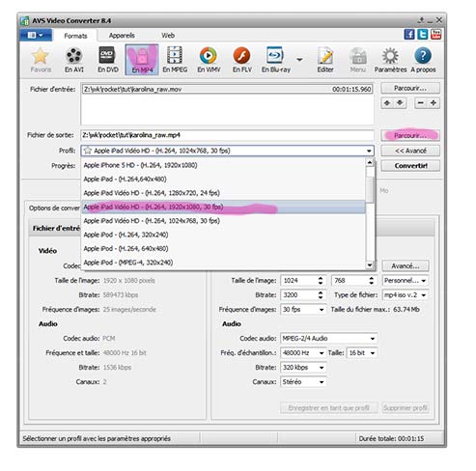Screen dimensions: 476x471
Task: Open Canaux Stéréo dropdown
Action: tap(303, 382)
